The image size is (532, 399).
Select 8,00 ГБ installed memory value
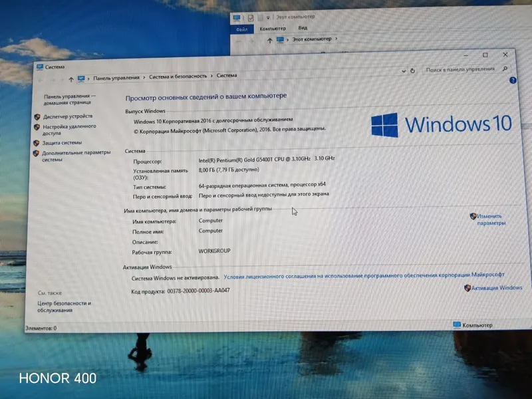click(229, 170)
